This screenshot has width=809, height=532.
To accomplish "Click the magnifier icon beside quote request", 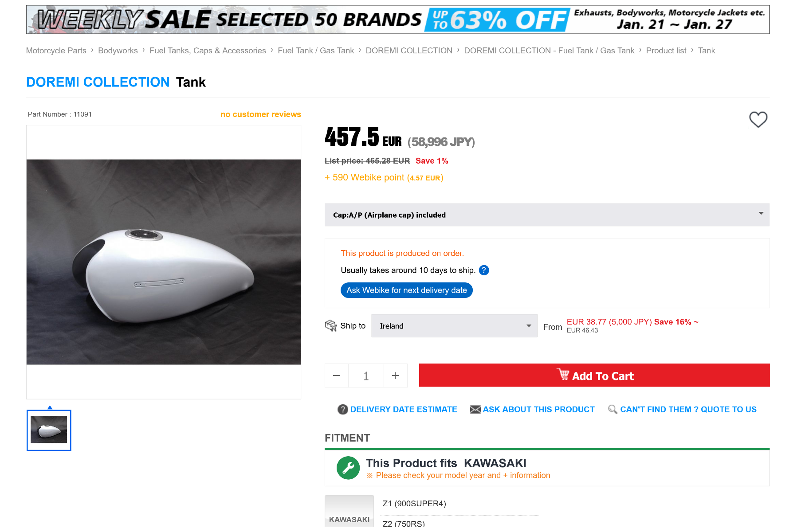I will (x=613, y=410).
